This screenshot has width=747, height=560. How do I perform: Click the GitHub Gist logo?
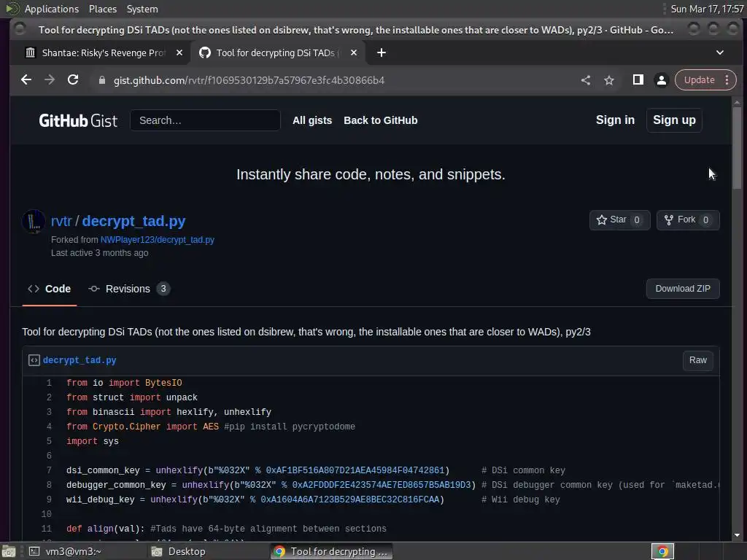(x=77, y=120)
